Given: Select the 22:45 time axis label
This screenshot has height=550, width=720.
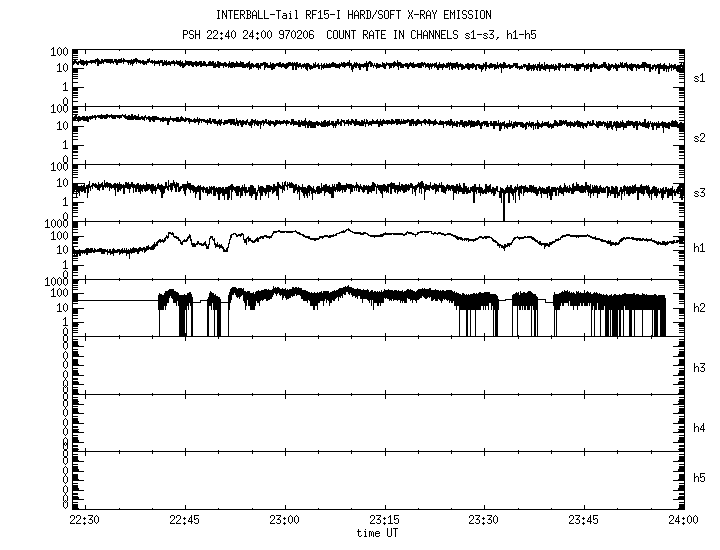Looking at the screenshot, I should click(x=184, y=520).
